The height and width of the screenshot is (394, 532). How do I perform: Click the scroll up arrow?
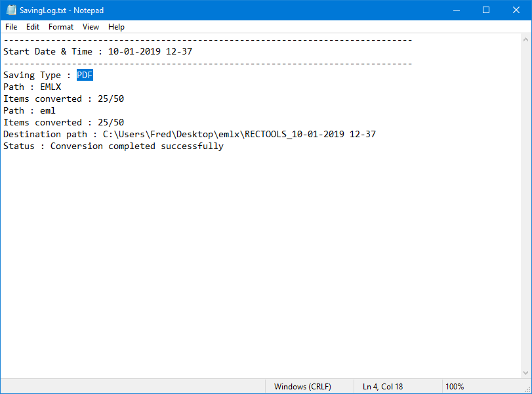click(x=525, y=40)
